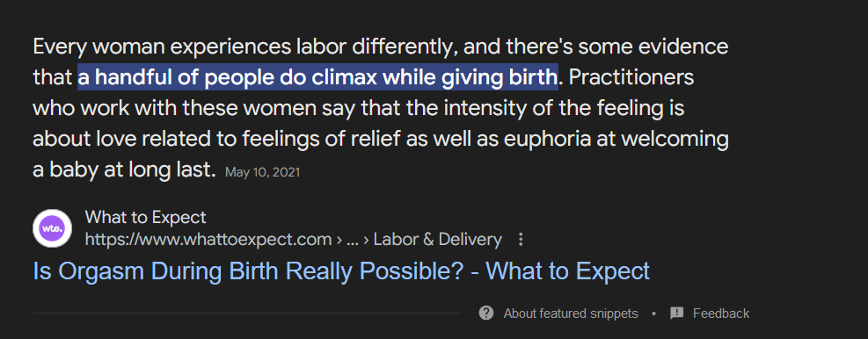This screenshot has width=868, height=339.
Task: Click the text 'a baby at long last'
Action: (123, 171)
